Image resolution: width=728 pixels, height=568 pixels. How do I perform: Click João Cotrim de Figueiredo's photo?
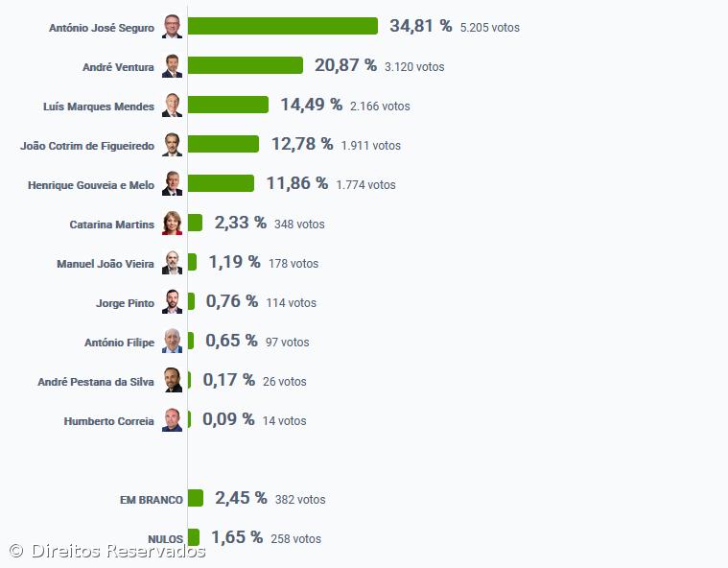pyautogui.click(x=172, y=145)
